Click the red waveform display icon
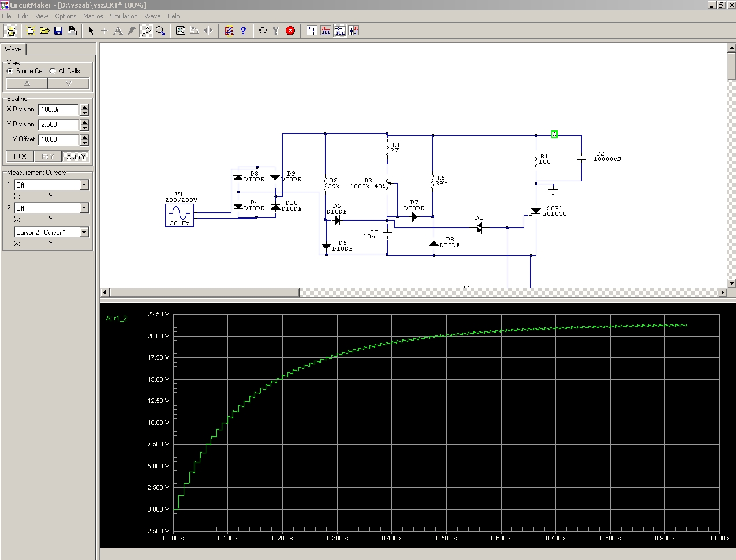This screenshot has width=736, height=560. point(326,31)
